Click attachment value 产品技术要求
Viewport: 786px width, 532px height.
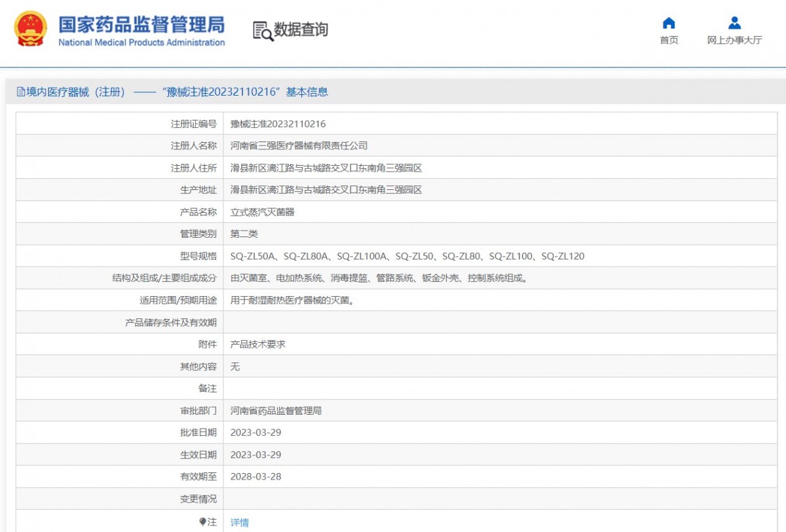click(x=258, y=344)
